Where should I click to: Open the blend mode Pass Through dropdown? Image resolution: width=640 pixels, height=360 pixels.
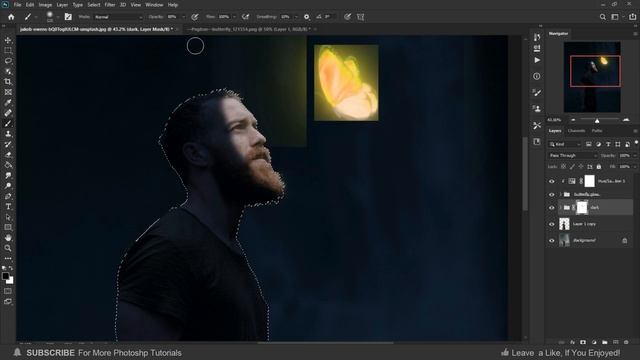tap(572, 156)
